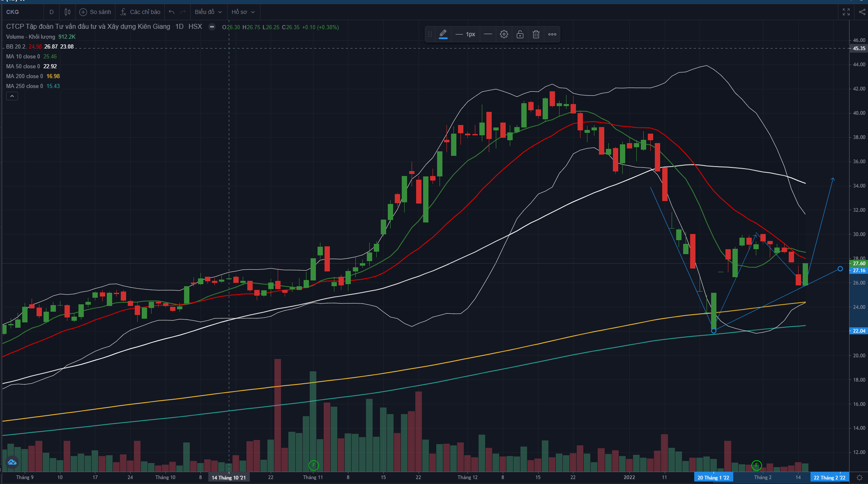Click the undo arrow icon
Image resolution: width=868 pixels, height=484 pixels.
[172, 12]
